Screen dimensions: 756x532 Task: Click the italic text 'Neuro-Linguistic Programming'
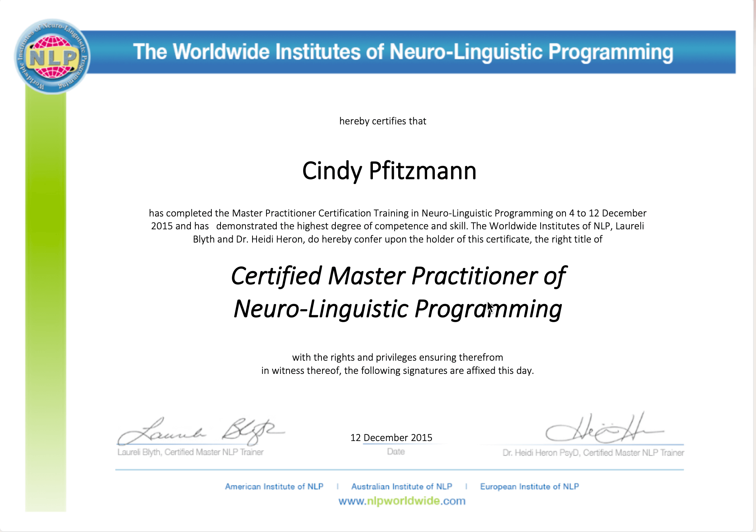tap(398, 309)
